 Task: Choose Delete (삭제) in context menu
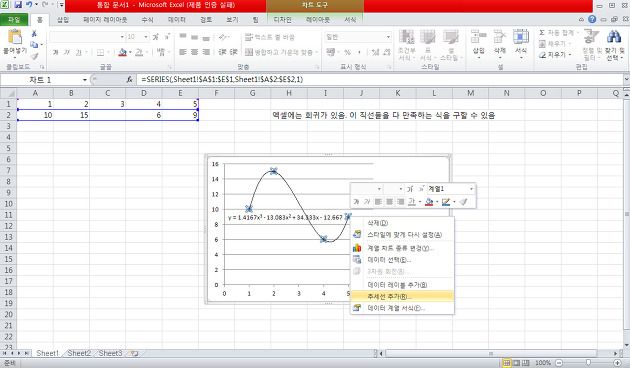pos(402,223)
